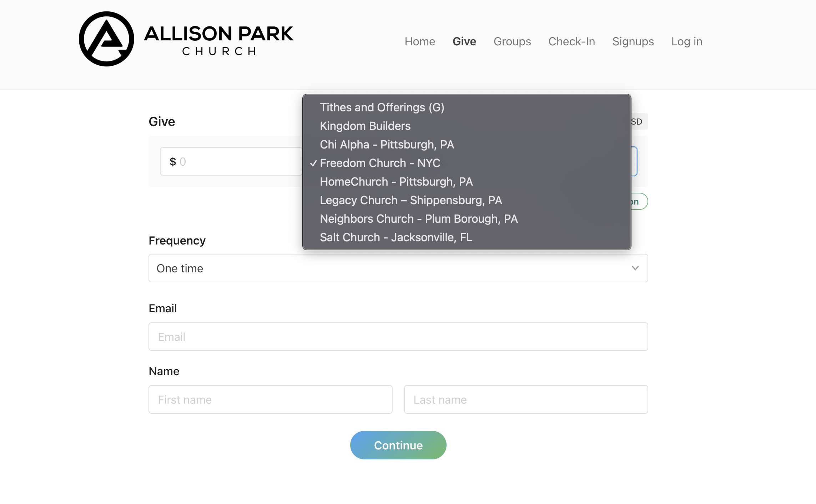The width and height of the screenshot is (816, 504).
Task: Click the Allison Park Church logo
Action: 186,39
